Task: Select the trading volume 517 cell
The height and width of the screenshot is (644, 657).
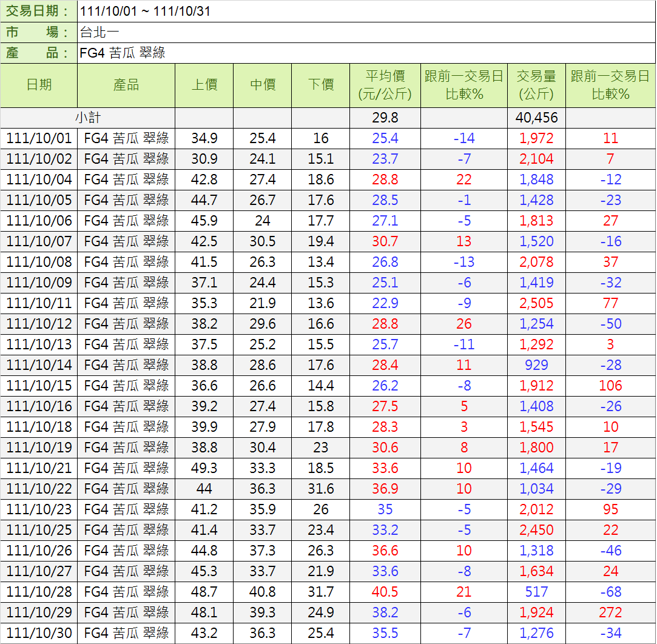Action: coord(536,592)
